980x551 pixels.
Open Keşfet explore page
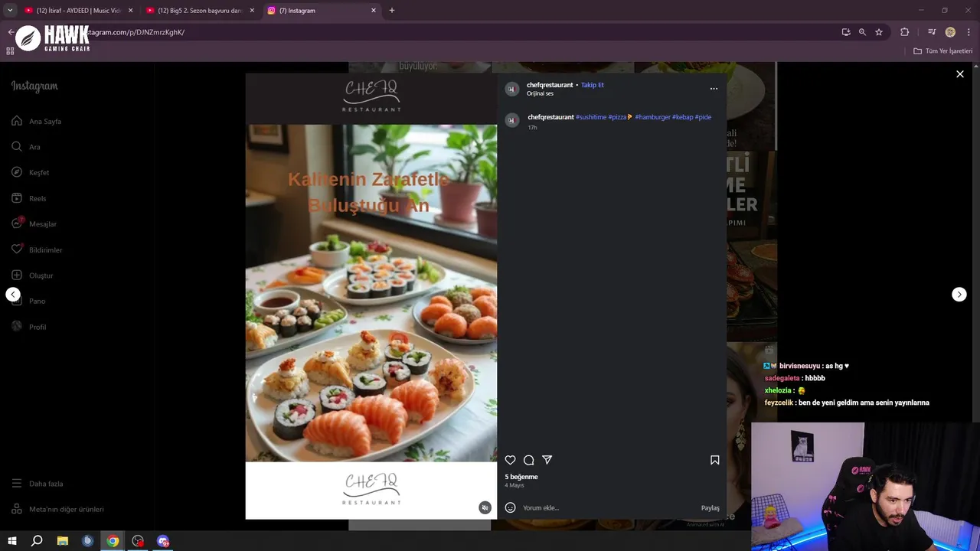tap(31, 172)
